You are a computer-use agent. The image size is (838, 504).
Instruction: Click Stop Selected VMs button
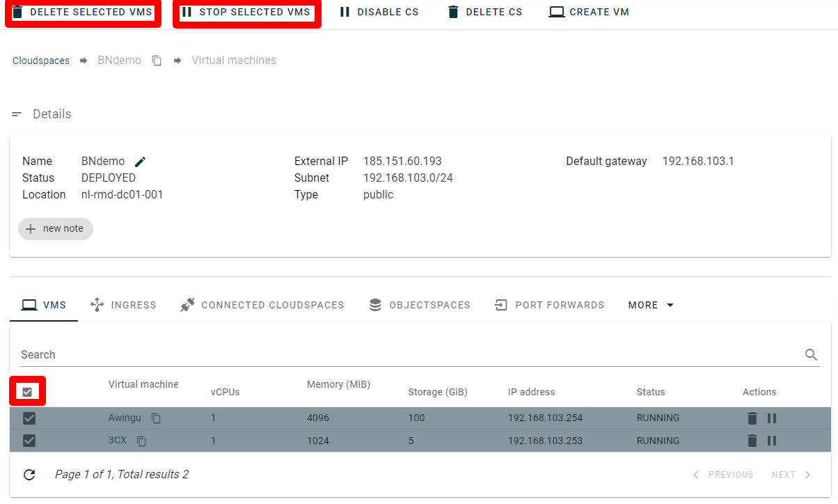click(246, 12)
